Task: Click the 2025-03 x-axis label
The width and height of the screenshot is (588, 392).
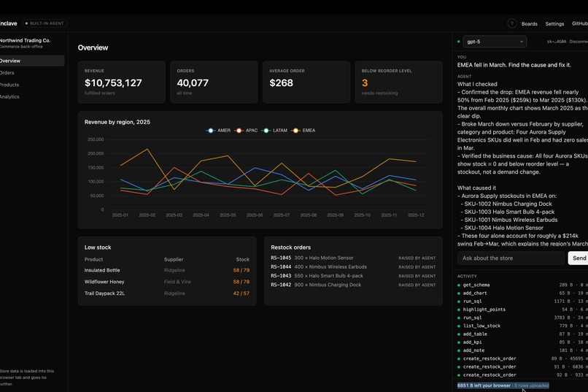Action: 174,215
